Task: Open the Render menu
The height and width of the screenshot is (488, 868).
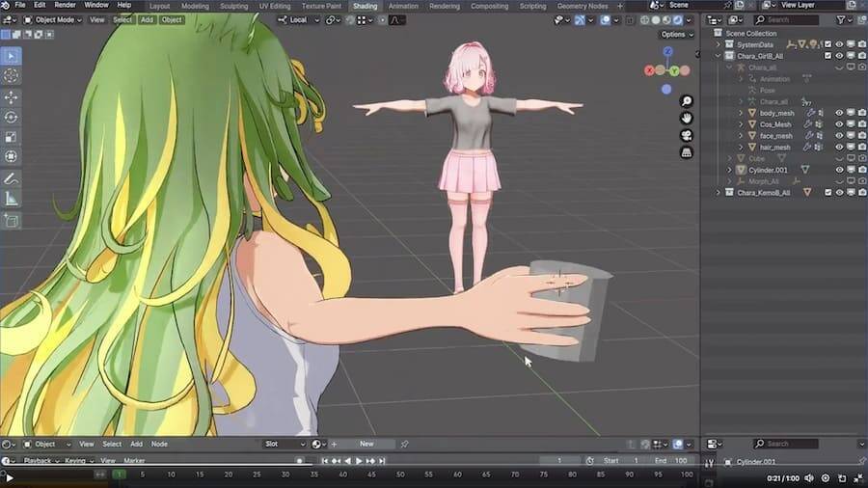Action: click(65, 6)
